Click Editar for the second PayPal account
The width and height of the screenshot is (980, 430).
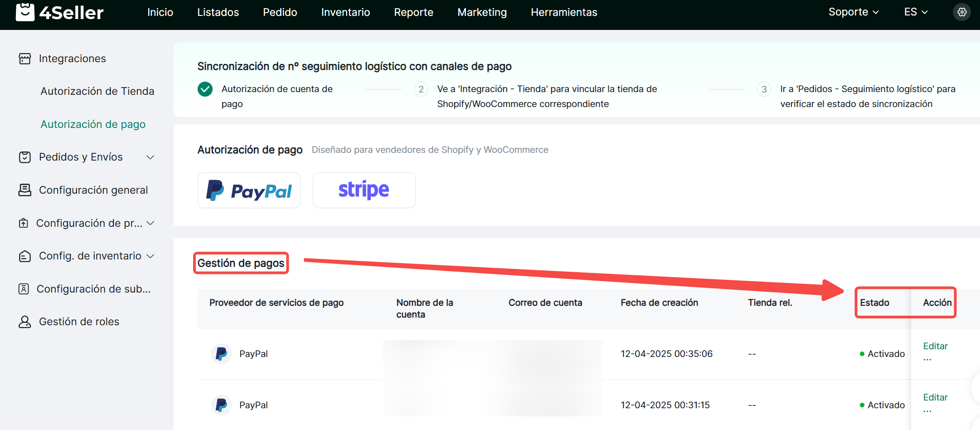(x=935, y=397)
